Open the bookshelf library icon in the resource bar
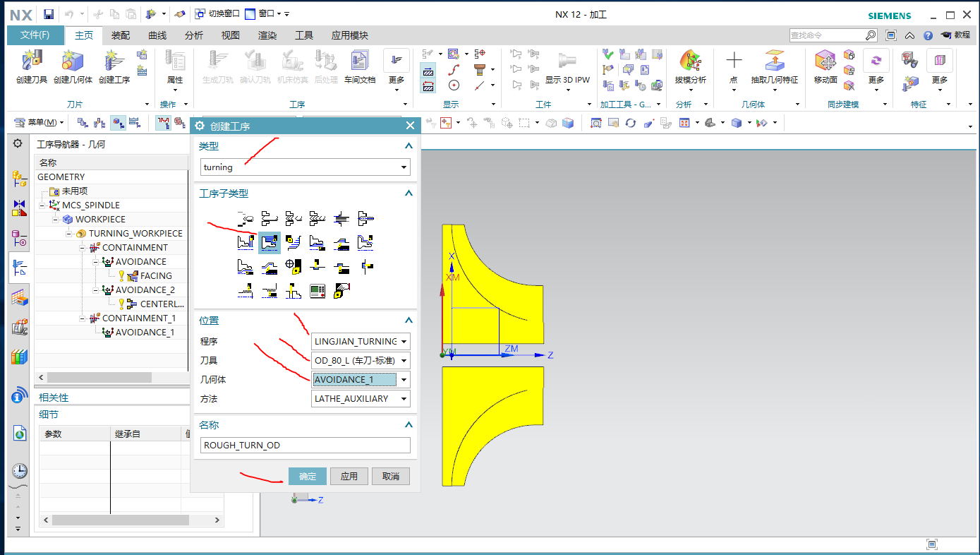Viewport: 980px width, 555px height. tap(19, 357)
